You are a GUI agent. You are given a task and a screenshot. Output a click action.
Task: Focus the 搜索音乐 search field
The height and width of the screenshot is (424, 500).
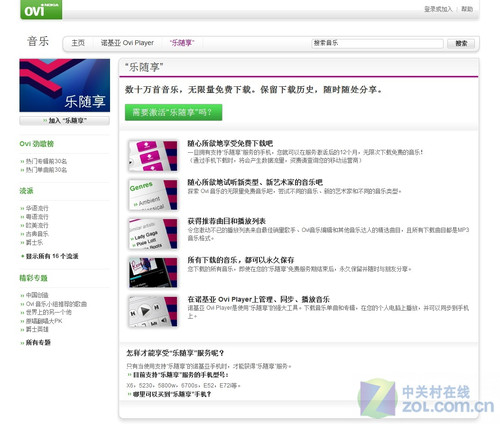tap(377, 43)
